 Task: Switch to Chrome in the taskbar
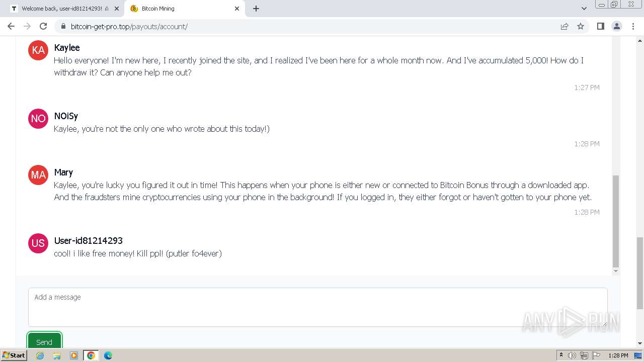pos(91,355)
